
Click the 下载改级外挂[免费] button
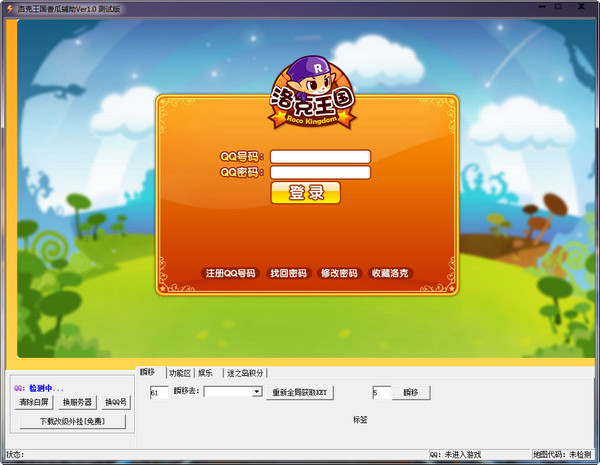pyautogui.click(x=72, y=421)
